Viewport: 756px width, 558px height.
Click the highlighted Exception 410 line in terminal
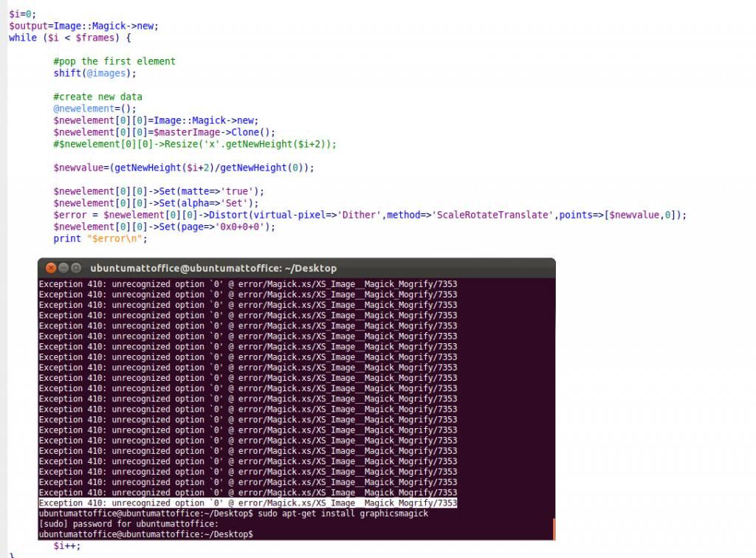tap(248, 503)
